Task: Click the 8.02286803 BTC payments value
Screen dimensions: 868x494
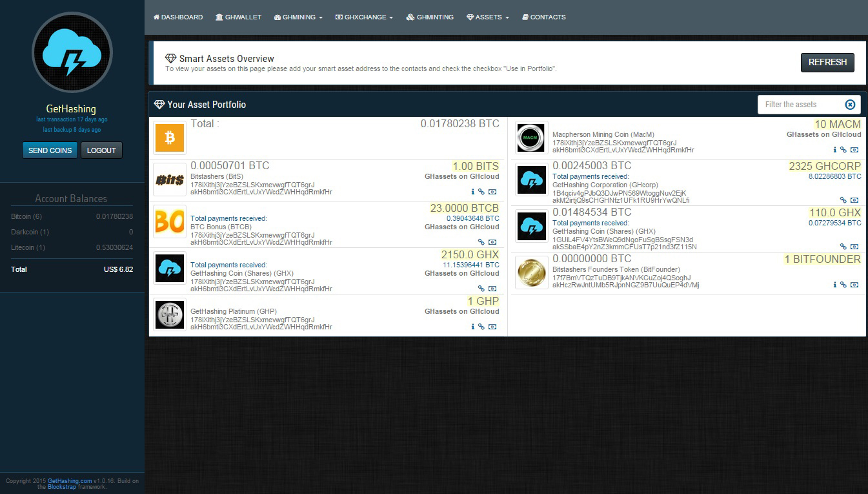Action: pos(835,176)
